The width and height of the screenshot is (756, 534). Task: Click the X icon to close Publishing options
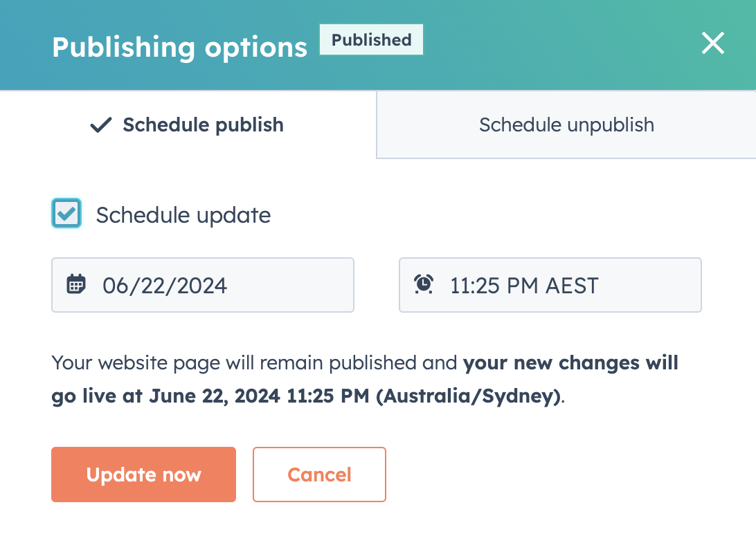[x=712, y=43]
